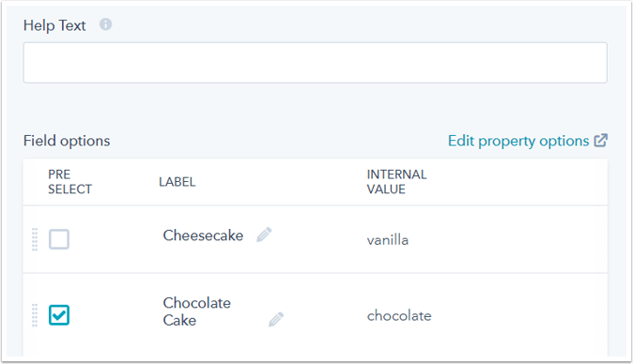Grab the Cheesecake row drag handle
The width and height of the screenshot is (633, 364).
tap(35, 239)
